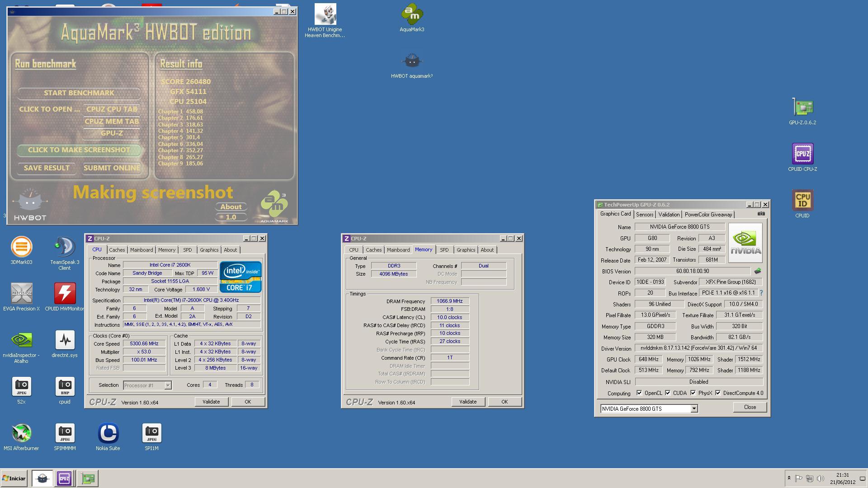Click OK in Memory CPU-Z window
The width and height of the screenshot is (868, 488).
(x=505, y=402)
